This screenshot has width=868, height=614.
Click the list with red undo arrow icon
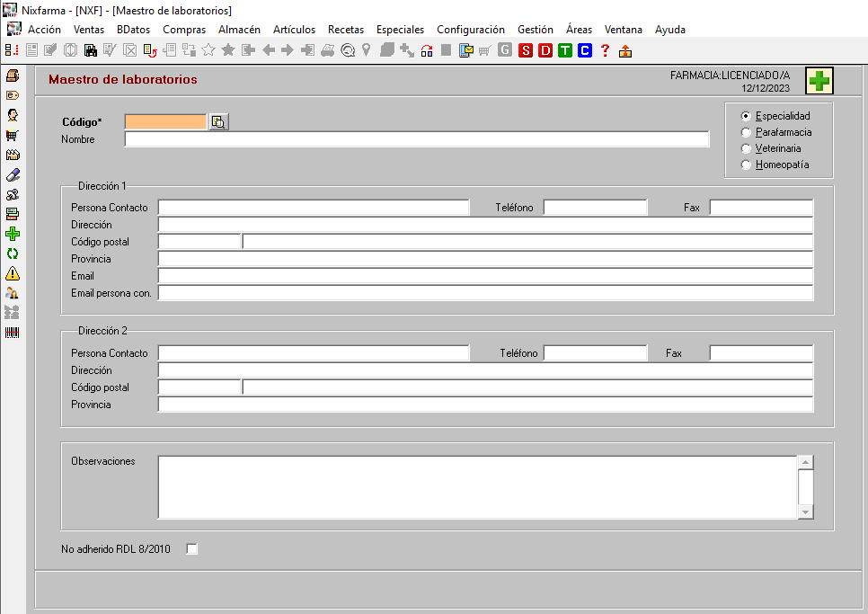point(149,50)
